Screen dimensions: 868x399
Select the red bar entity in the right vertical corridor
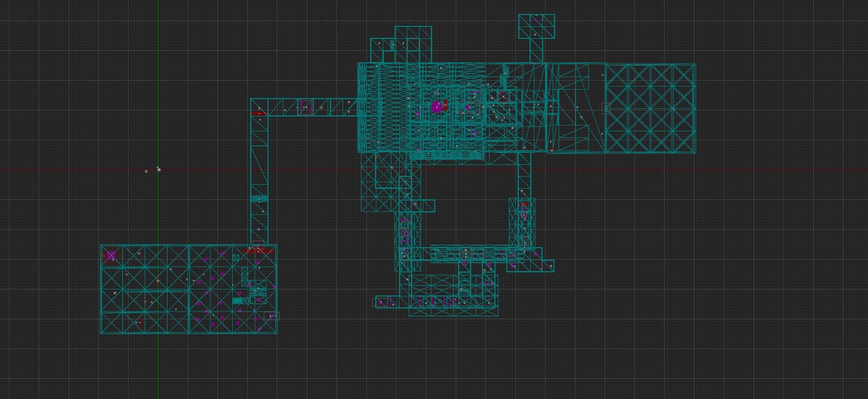tap(524, 204)
